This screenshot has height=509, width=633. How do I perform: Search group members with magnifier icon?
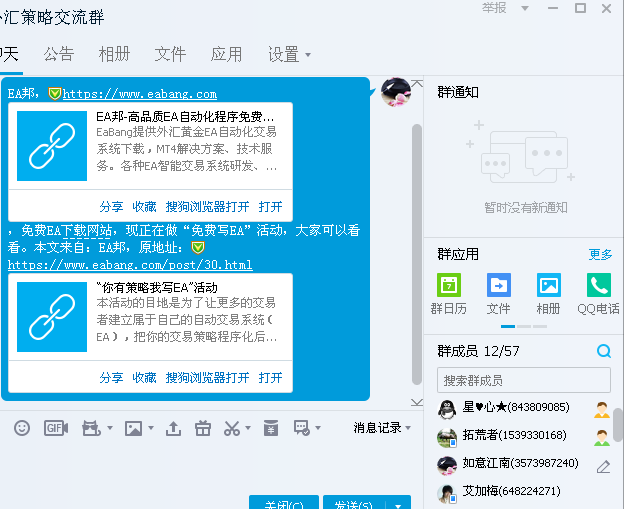604,351
